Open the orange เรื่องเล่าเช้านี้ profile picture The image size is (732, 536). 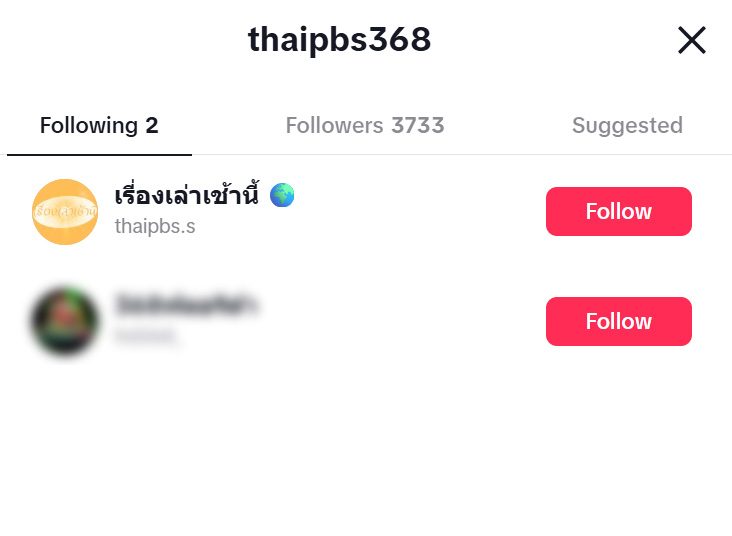[65, 212]
